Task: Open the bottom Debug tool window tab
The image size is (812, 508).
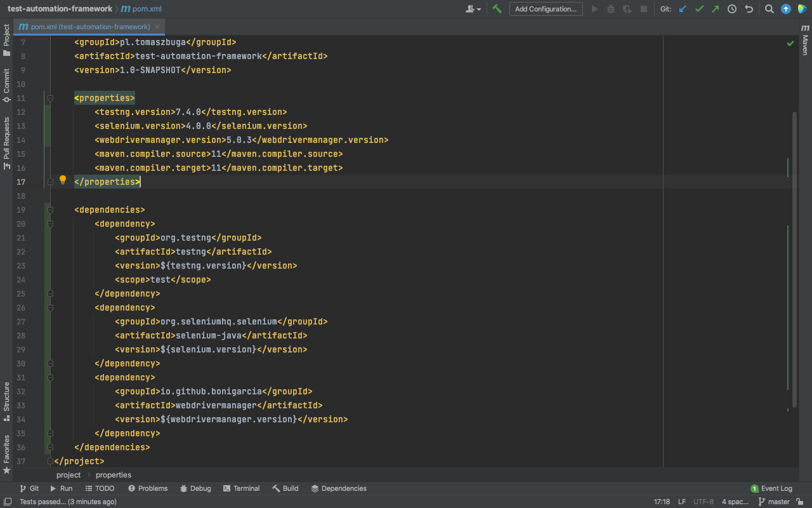Action: pos(195,488)
